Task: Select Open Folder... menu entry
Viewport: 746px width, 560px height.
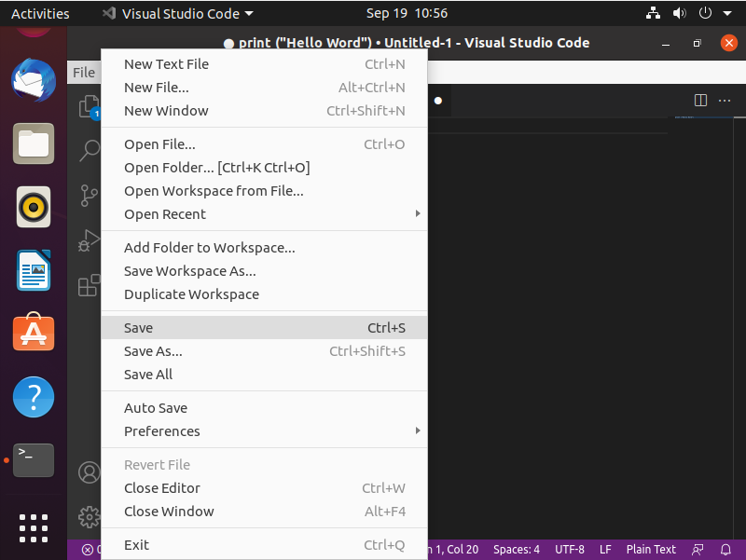Action: [x=264, y=168]
